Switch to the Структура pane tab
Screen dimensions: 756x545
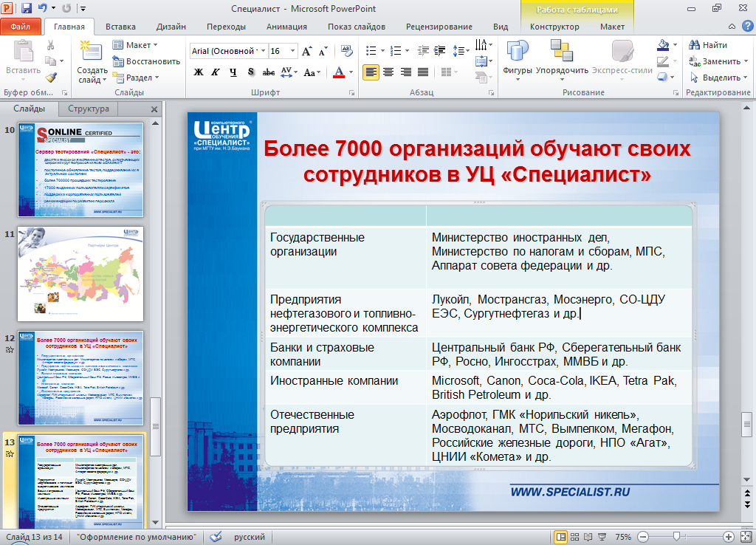coord(88,109)
